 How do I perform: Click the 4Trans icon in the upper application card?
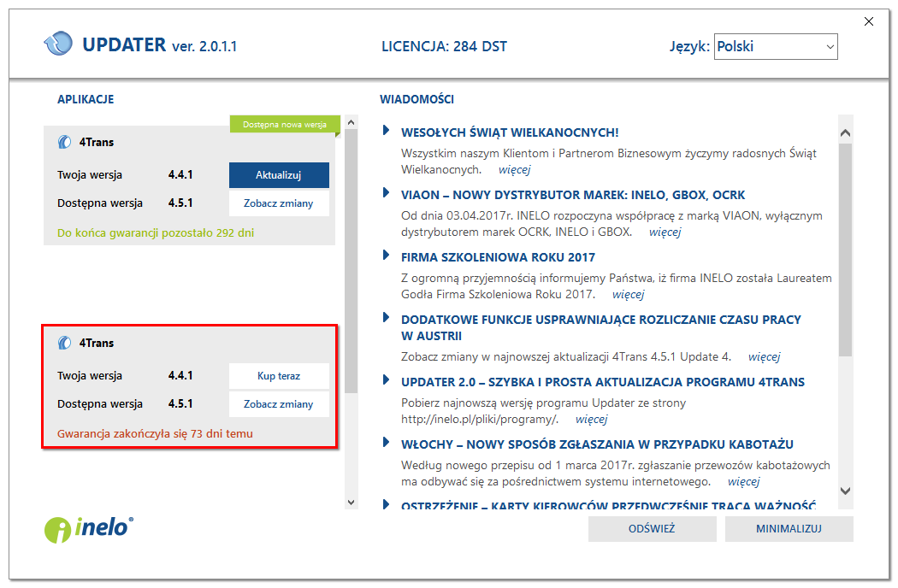tap(65, 142)
